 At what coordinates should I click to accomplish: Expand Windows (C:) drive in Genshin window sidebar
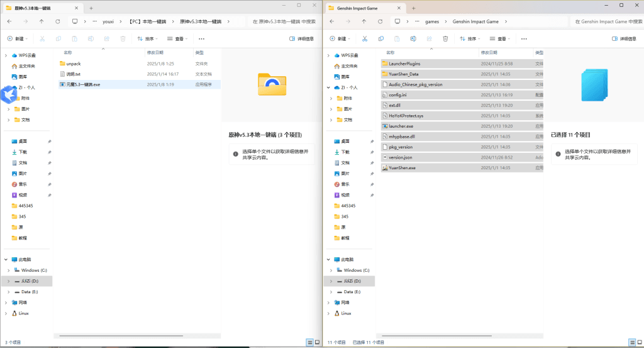(328, 270)
